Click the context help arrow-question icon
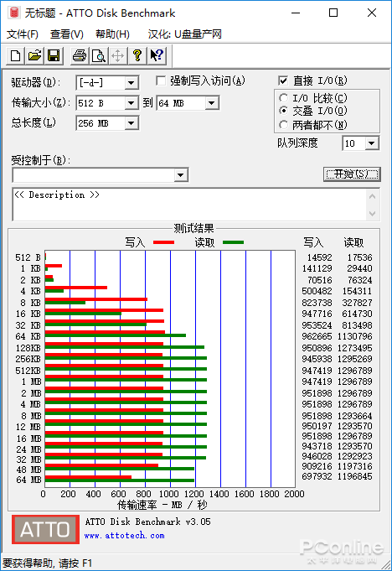This screenshot has width=392, height=571. [x=157, y=55]
